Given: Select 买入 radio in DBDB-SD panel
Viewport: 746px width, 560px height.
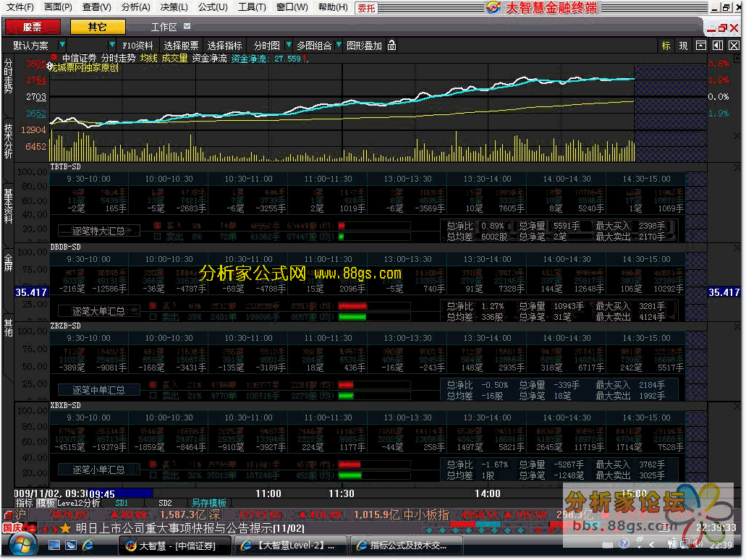Looking at the screenshot, I should pos(153,306).
